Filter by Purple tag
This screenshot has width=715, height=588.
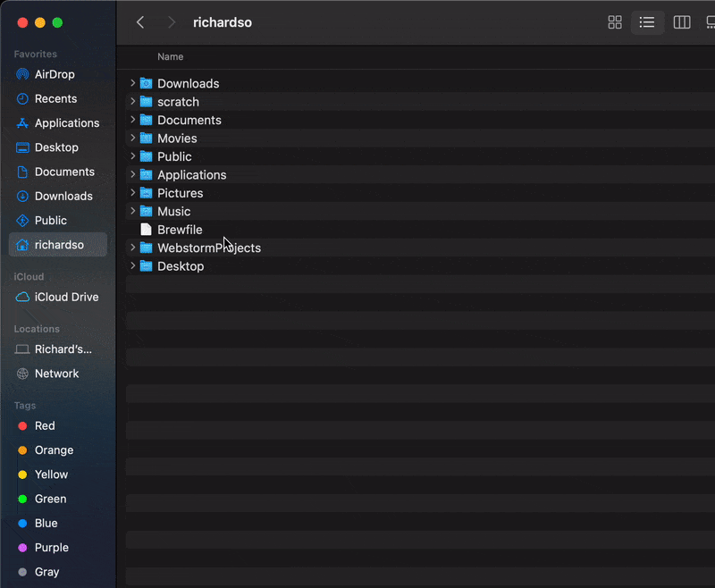(57, 548)
